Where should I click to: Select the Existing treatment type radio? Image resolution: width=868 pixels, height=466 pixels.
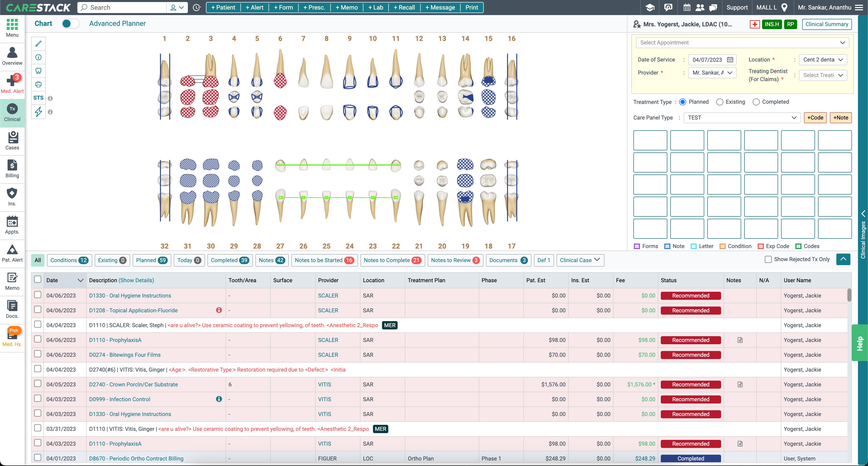[720, 102]
